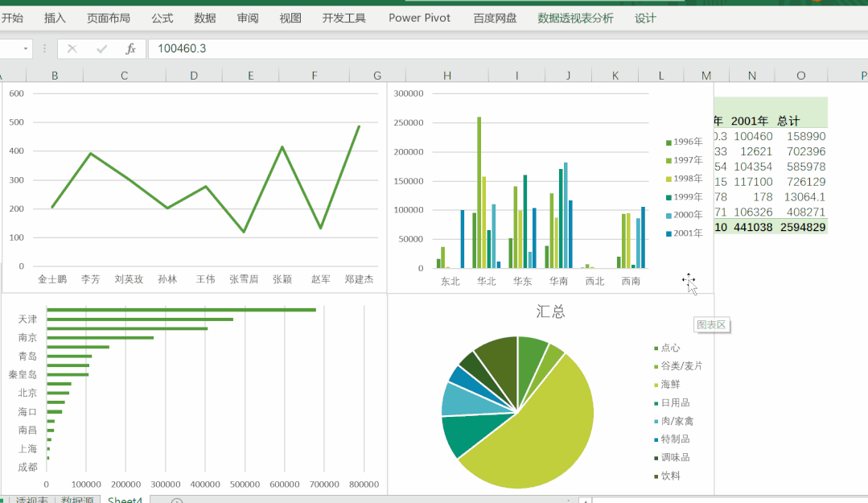Open the 设计 ribbon tab

pos(644,18)
